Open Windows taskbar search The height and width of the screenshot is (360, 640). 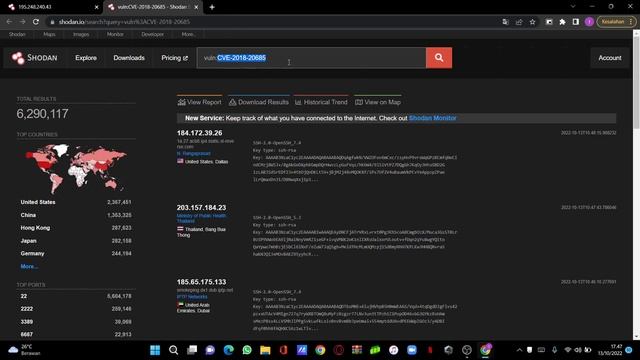click(x=173, y=350)
